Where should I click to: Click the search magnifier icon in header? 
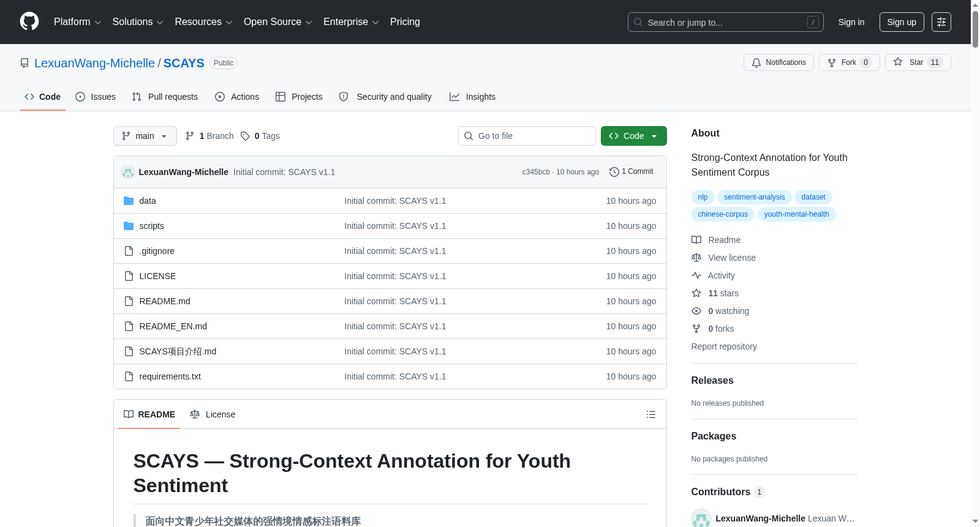coord(638,22)
